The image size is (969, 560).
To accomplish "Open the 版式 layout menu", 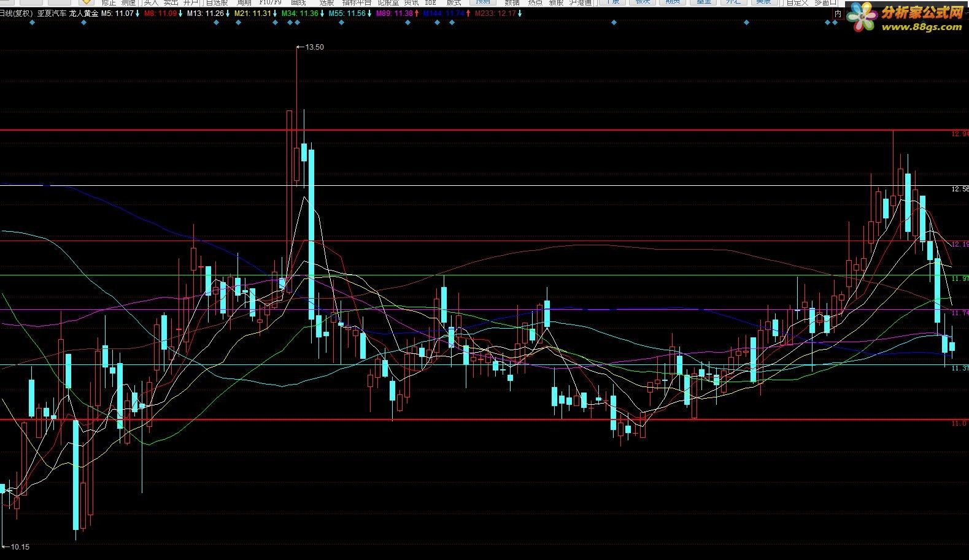I will pyautogui.click(x=454, y=3).
